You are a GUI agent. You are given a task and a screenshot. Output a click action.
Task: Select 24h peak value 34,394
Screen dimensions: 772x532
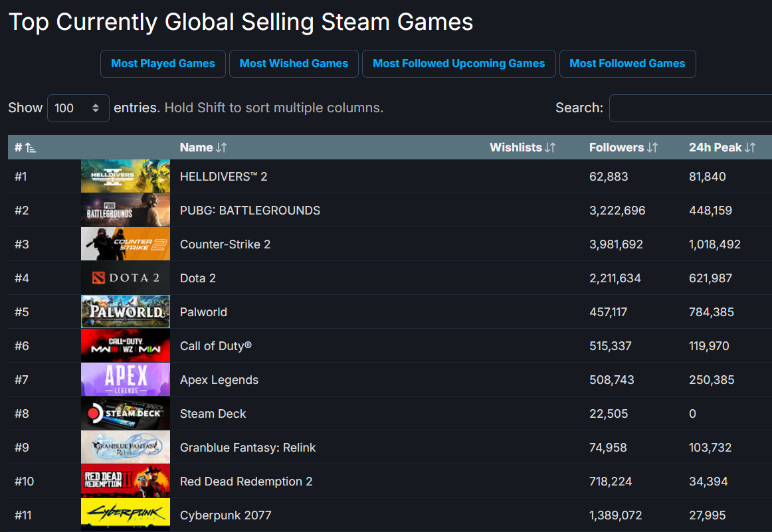pyautogui.click(x=708, y=482)
